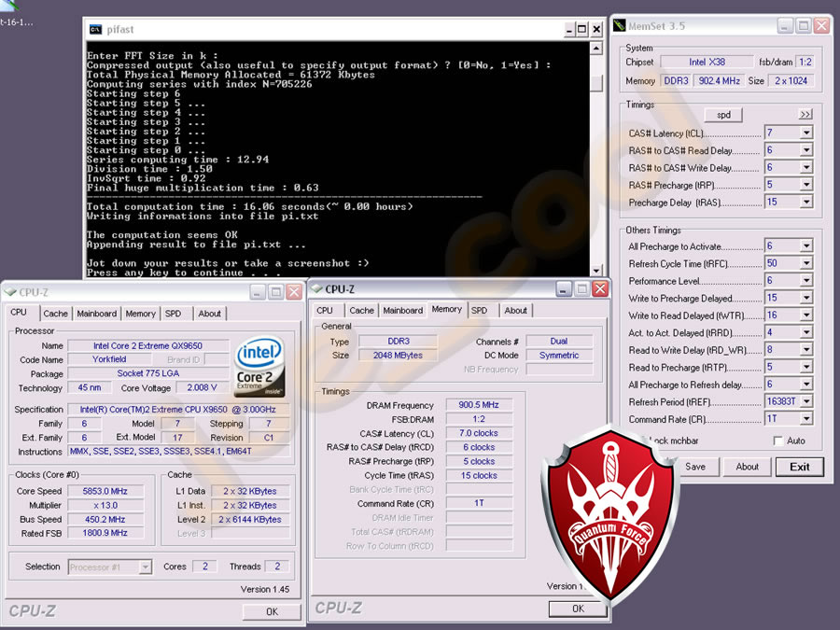The width and height of the screenshot is (840, 630).
Task: Toggle the Auto checkbox in MemSet
Action: click(777, 441)
